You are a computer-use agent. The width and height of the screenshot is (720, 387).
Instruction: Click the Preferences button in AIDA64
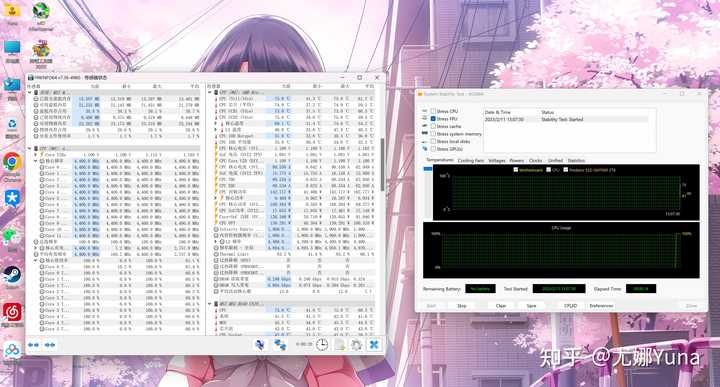coord(601,306)
